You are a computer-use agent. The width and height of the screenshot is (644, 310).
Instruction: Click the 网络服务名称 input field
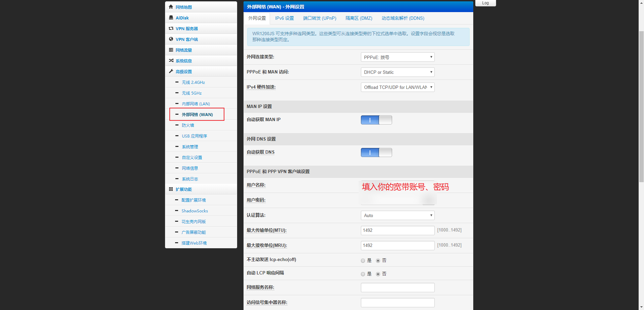point(397,287)
